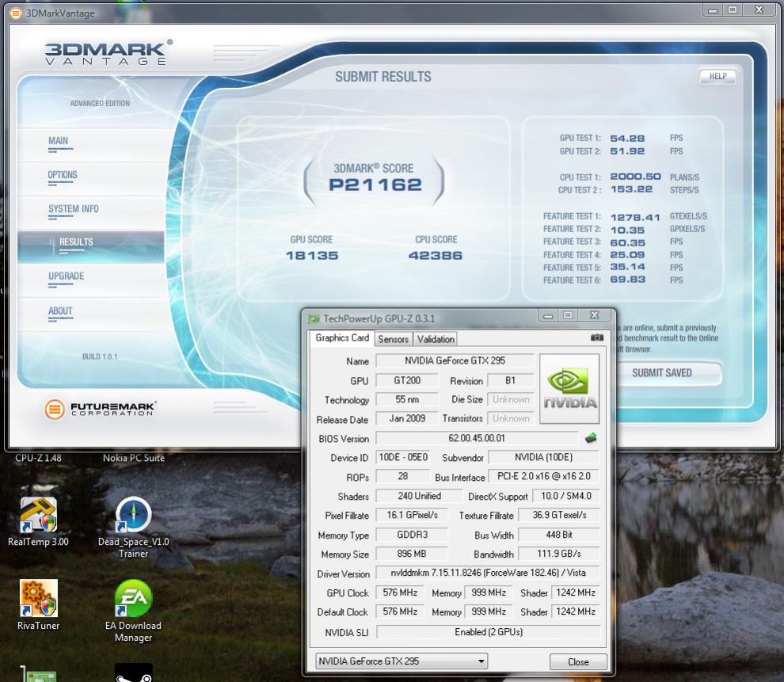Image resolution: width=784 pixels, height=682 pixels.
Task: Open ABOUT in 3DMark sidebar
Action: point(60,311)
